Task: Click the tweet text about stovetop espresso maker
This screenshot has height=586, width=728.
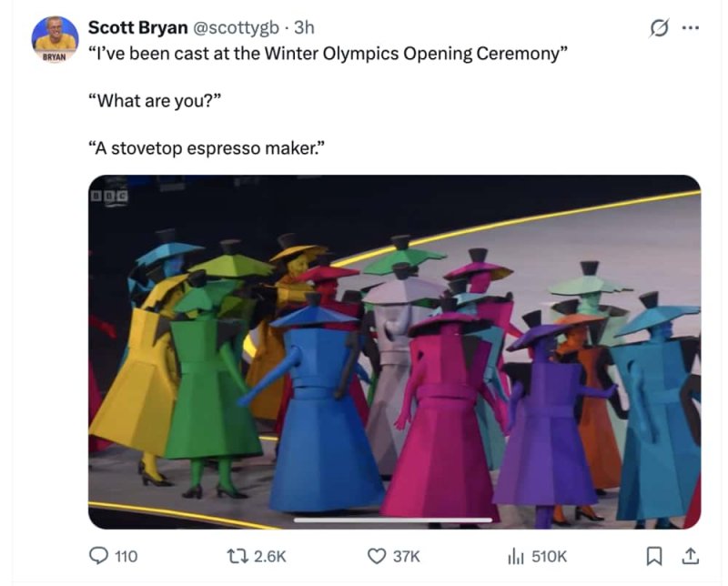Action: (207, 148)
